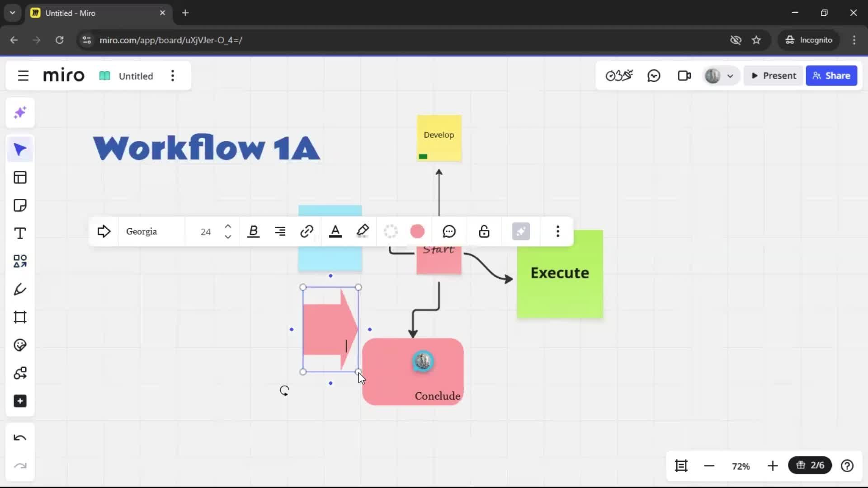Select the Pen drawing tool
Screen dimensions: 868x488
coord(20,289)
